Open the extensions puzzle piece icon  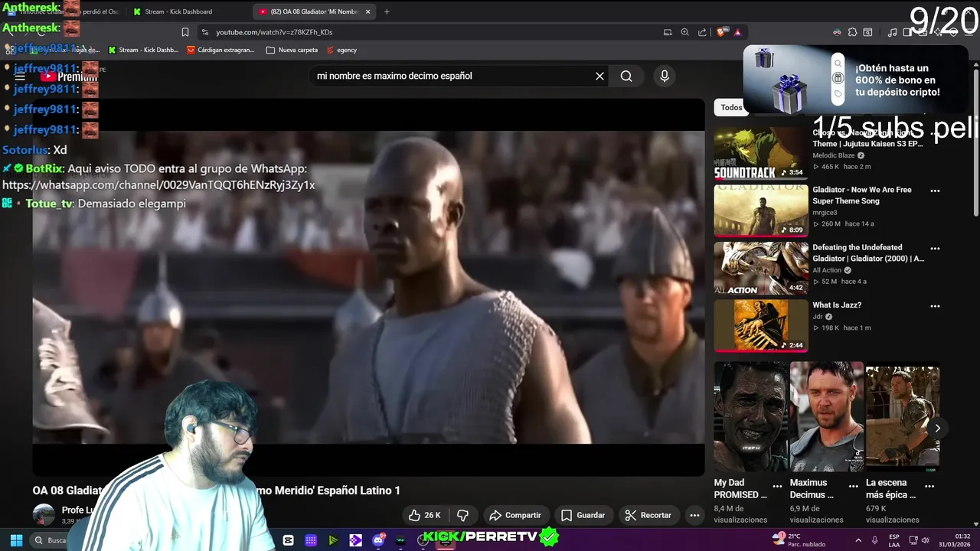[852, 32]
